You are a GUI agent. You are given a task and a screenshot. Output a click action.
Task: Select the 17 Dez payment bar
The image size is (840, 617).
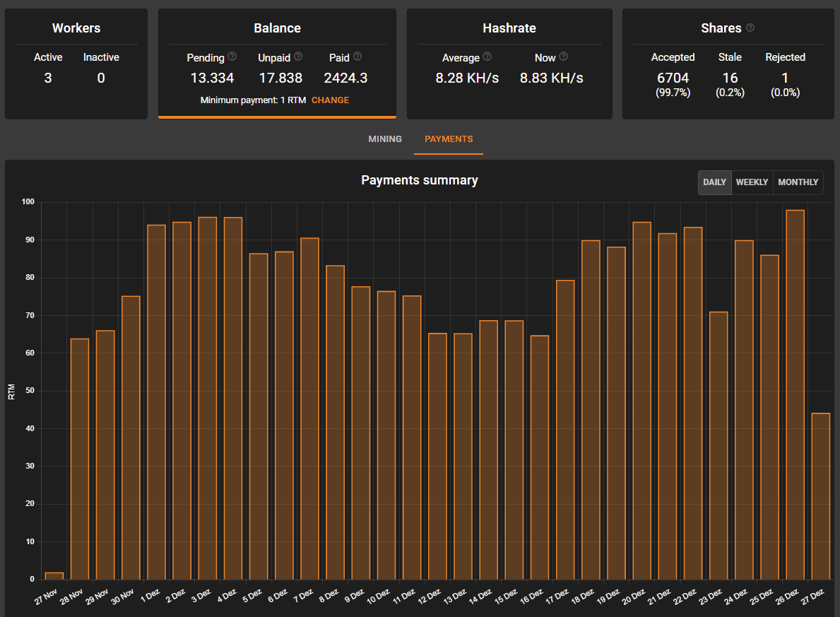pos(565,430)
